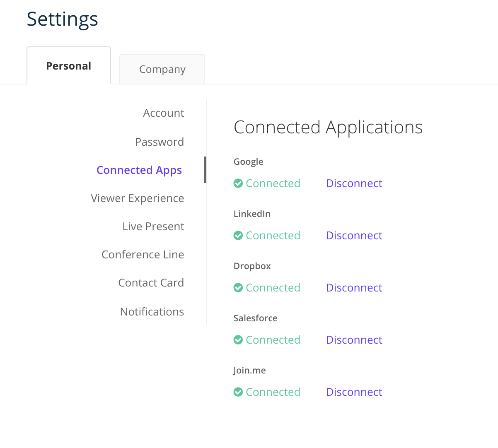Click the Join.me app name label
Image resolution: width=498 pixels, height=448 pixels.
[x=249, y=371]
